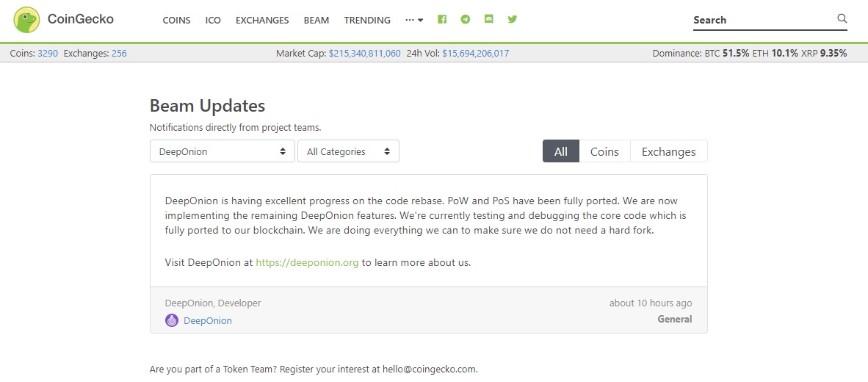Viewport: 868px width, 382px height.
Task: Open the DeepOnion coin link in footer
Action: click(208, 320)
